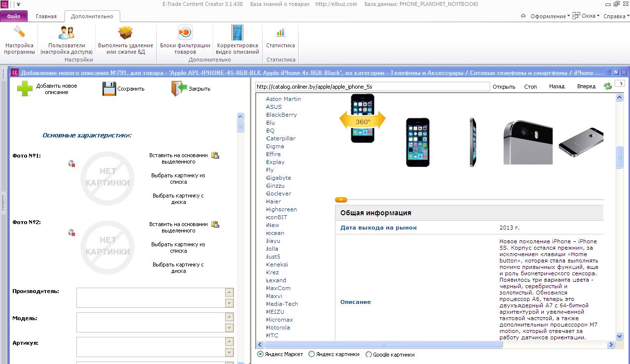
Task: Go back with Назад button
Action: coord(557,87)
